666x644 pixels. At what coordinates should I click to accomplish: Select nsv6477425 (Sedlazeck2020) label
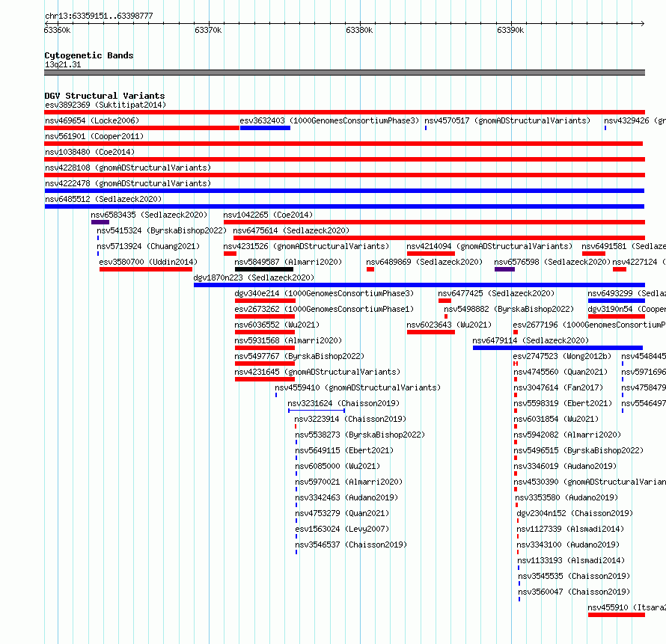[x=496, y=293]
